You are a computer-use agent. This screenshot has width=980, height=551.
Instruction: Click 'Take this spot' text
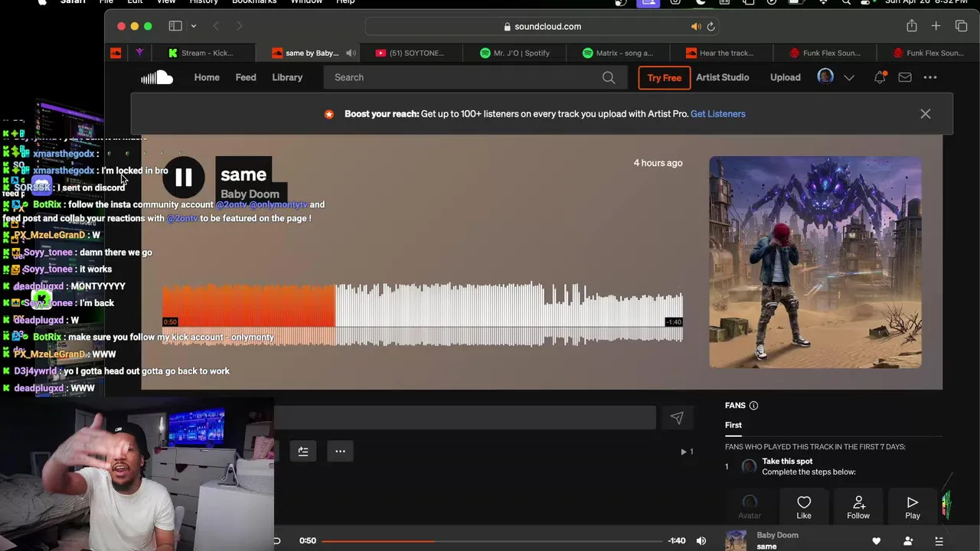click(787, 461)
